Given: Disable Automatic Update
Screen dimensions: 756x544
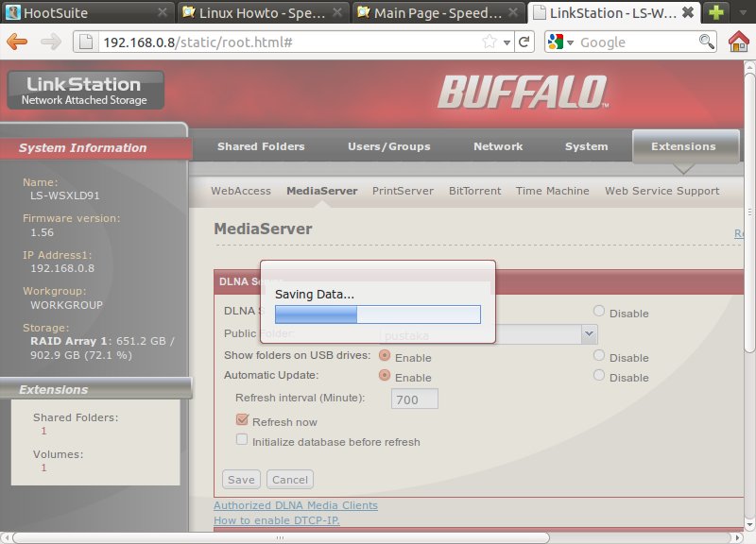Looking at the screenshot, I should click(599, 375).
